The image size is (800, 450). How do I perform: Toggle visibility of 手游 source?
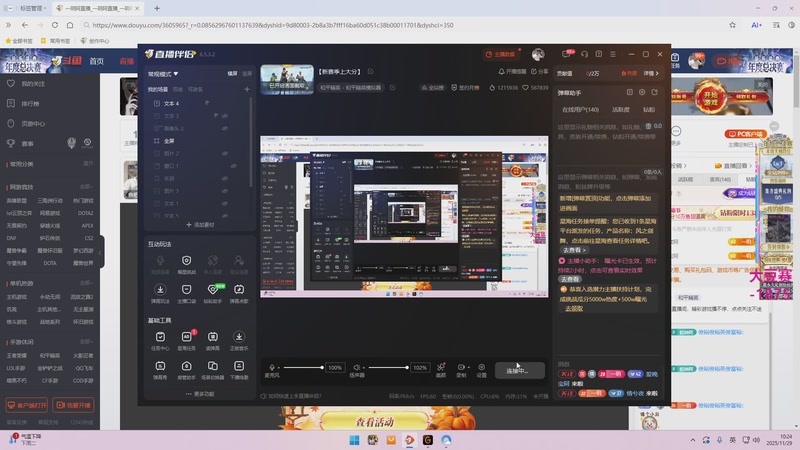pyautogui.click(x=224, y=179)
